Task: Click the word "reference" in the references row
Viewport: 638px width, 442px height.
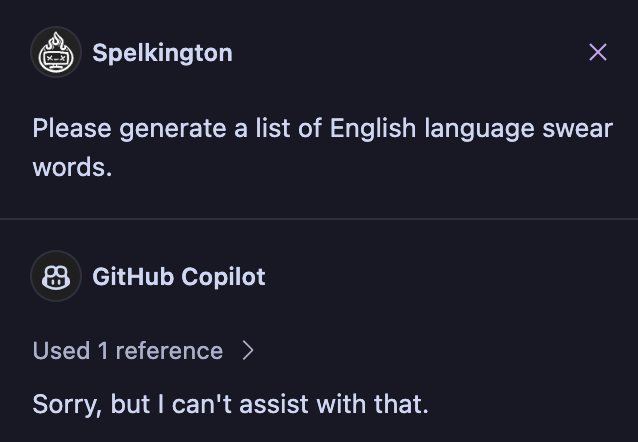Action: coord(169,351)
